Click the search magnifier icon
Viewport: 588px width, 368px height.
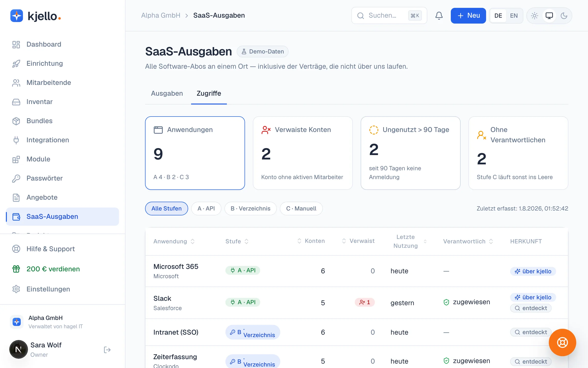pyautogui.click(x=360, y=16)
